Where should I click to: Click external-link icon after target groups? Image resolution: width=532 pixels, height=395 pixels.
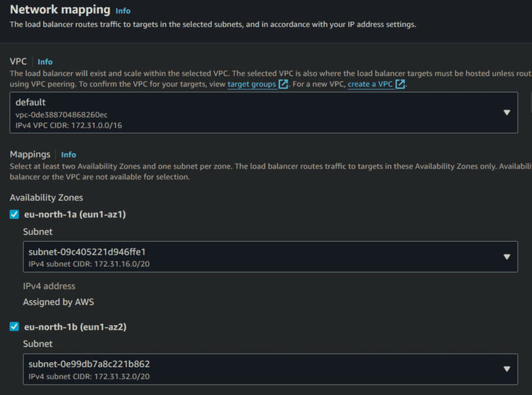pyautogui.click(x=283, y=84)
